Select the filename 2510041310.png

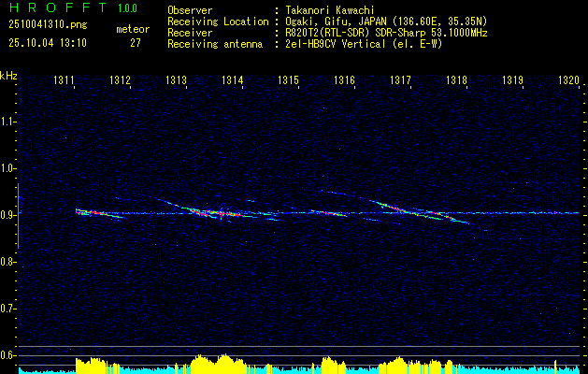(x=48, y=24)
